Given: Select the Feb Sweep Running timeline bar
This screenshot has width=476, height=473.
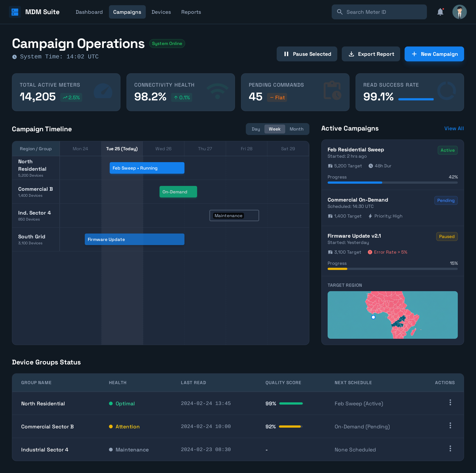Looking at the screenshot, I should [x=147, y=168].
